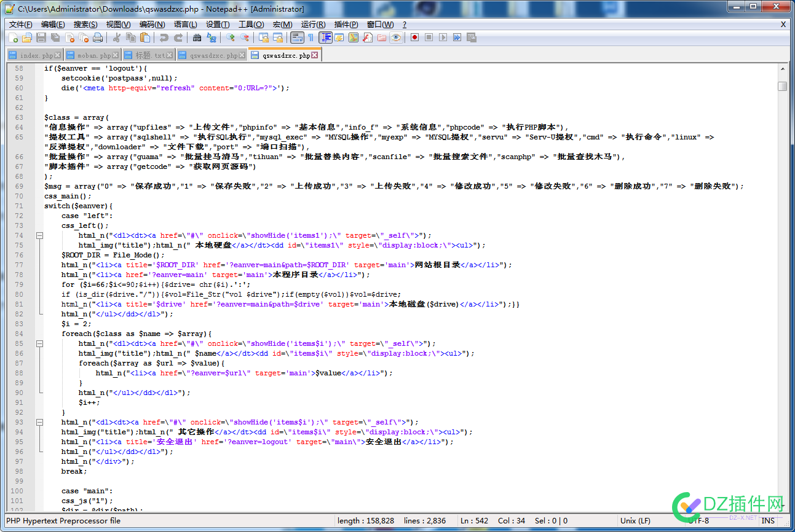
Task: Open the 宏(M) menu
Action: click(x=282, y=25)
